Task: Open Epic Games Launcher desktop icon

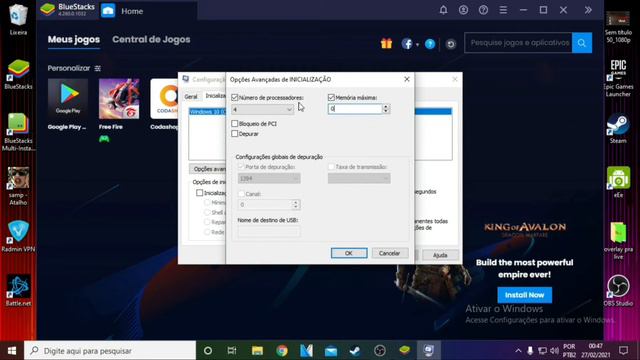Action: (x=618, y=78)
